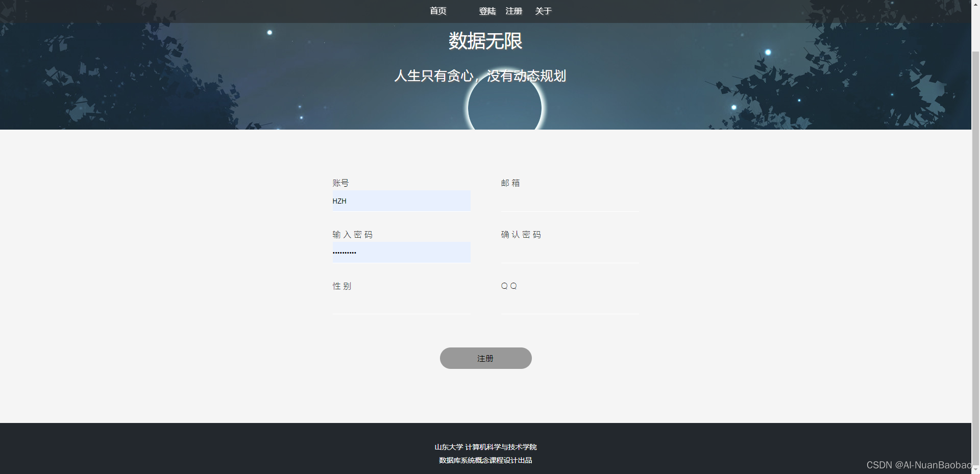The image size is (980, 474).
Task: Focus the QQ input field
Action: (570, 304)
